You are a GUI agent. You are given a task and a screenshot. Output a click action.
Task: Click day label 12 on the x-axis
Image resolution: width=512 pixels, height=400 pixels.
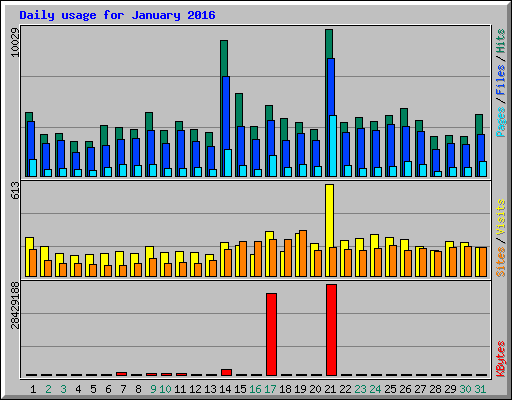[195, 389]
